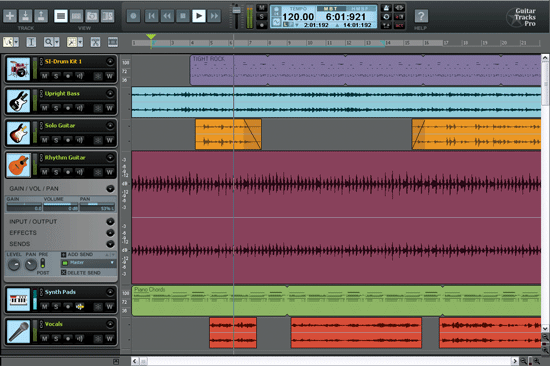Screen dimensions: 550x366
Task: Toggle the loop icon beside display
Action: 386,16
